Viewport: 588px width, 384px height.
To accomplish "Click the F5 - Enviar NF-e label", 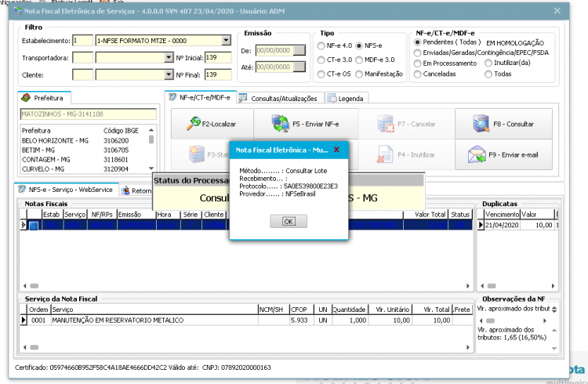I will point(316,124).
